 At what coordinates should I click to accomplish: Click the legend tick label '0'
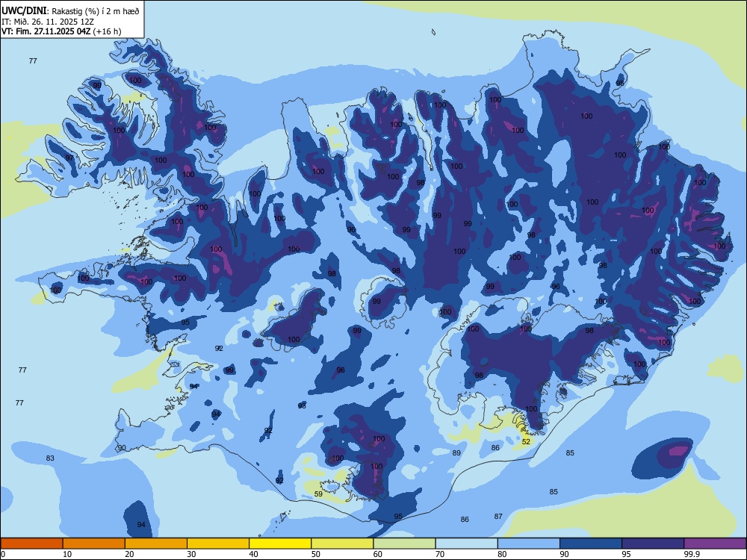[3, 554]
